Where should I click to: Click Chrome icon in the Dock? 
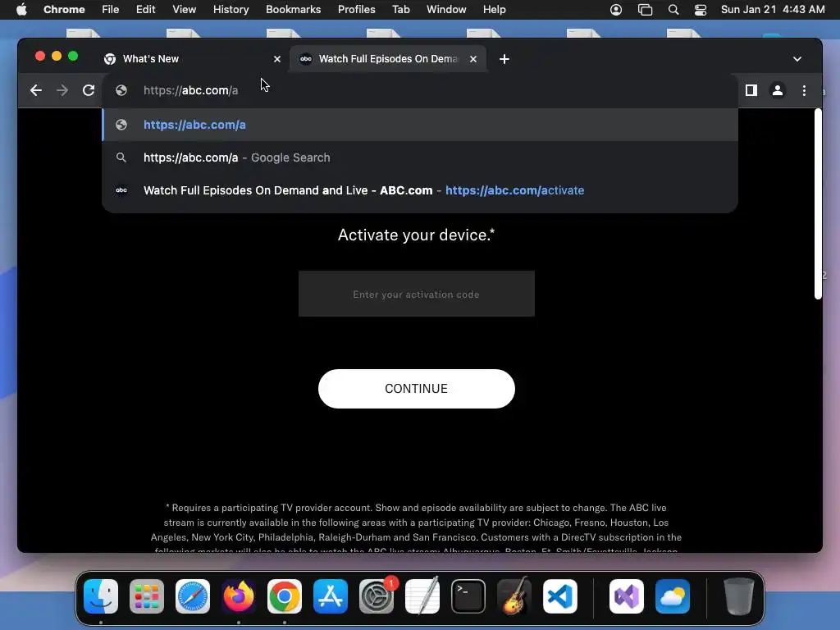285,596
